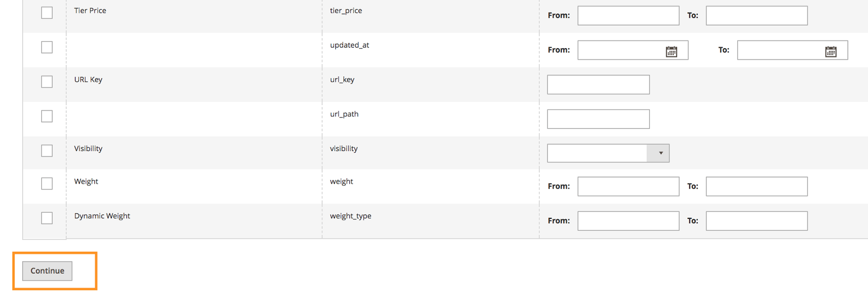This screenshot has width=868, height=299.
Task: Click the url_path filter text box
Action: coord(598,119)
